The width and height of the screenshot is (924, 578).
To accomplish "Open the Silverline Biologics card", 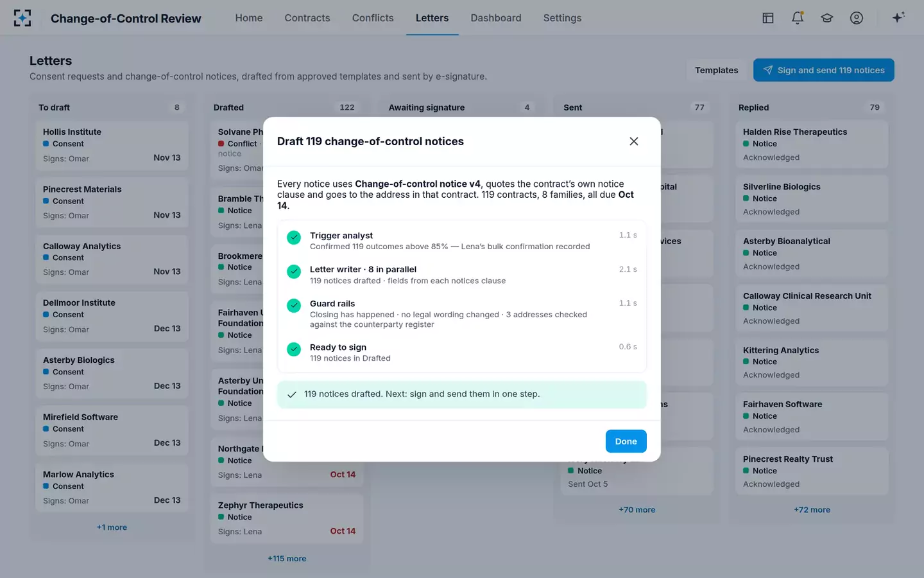I will [x=812, y=199].
